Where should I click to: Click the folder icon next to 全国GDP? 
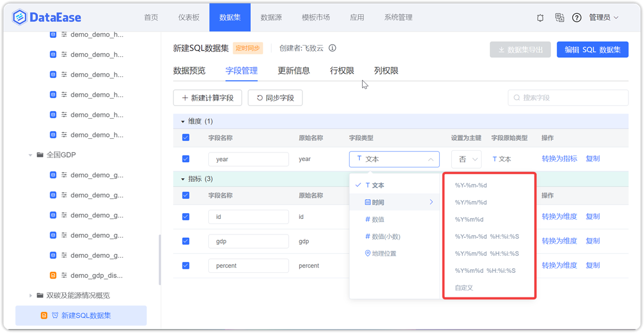tap(40, 155)
